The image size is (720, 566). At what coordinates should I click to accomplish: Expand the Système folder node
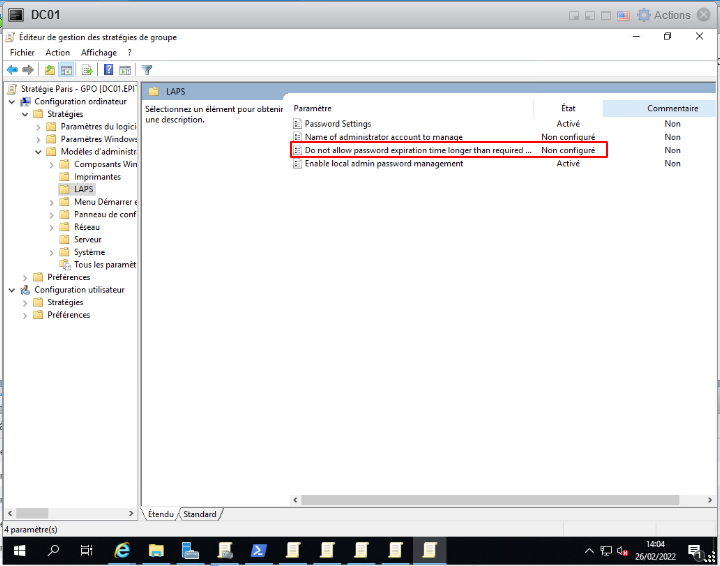52,252
